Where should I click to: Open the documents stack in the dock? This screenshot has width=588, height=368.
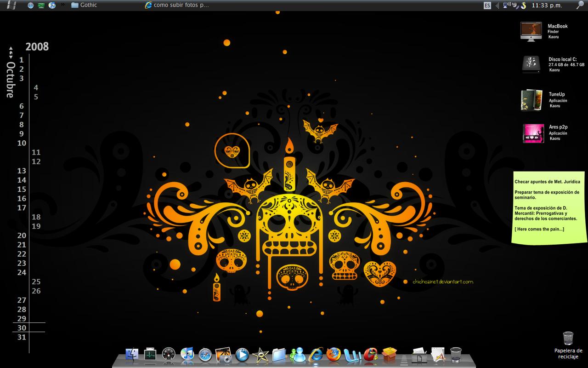tap(419, 355)
